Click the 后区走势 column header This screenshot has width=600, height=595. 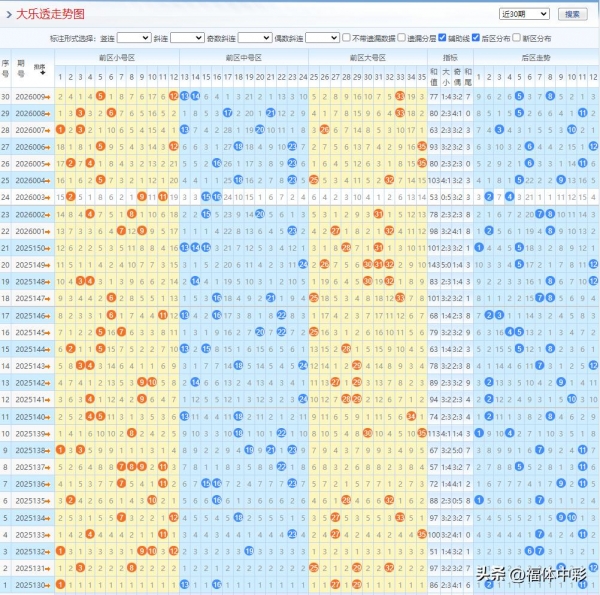coord(536,59)
